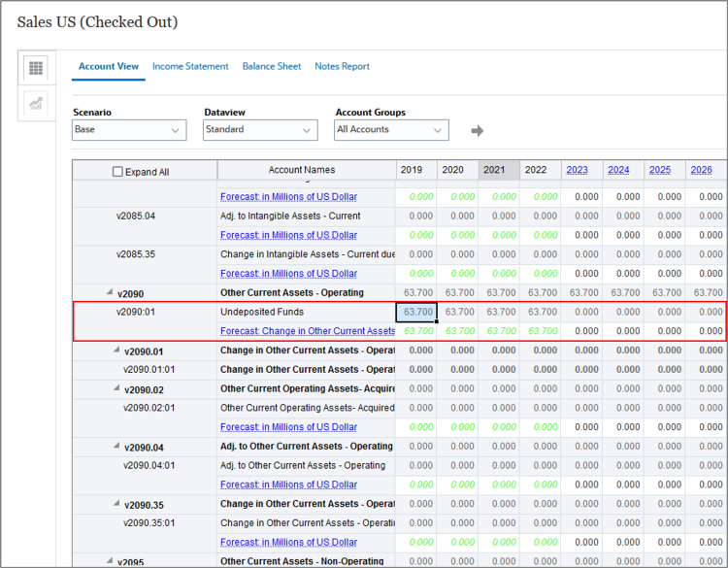Switch to the Balance Sheet tab

[272, 66]
